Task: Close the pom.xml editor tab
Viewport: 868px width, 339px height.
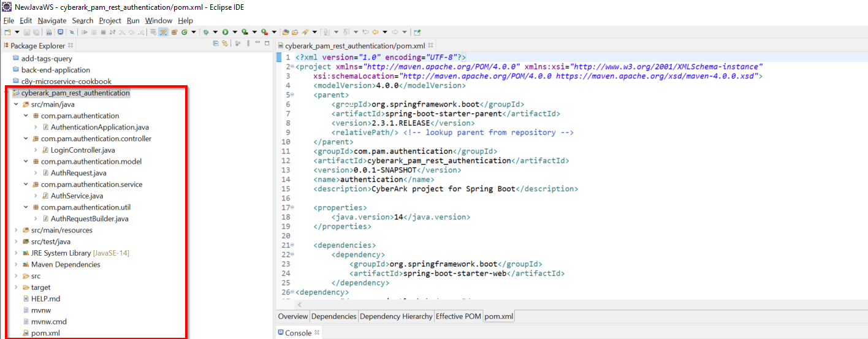Action: (x=430, y=45)
